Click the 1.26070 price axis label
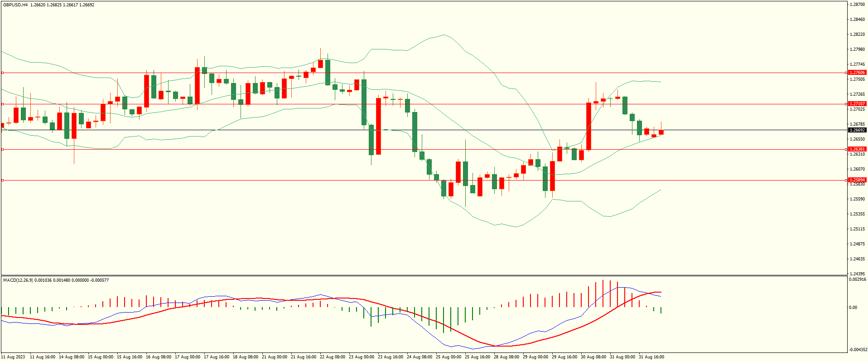This screenshot has height=362, width=868. tap(858, 169)
